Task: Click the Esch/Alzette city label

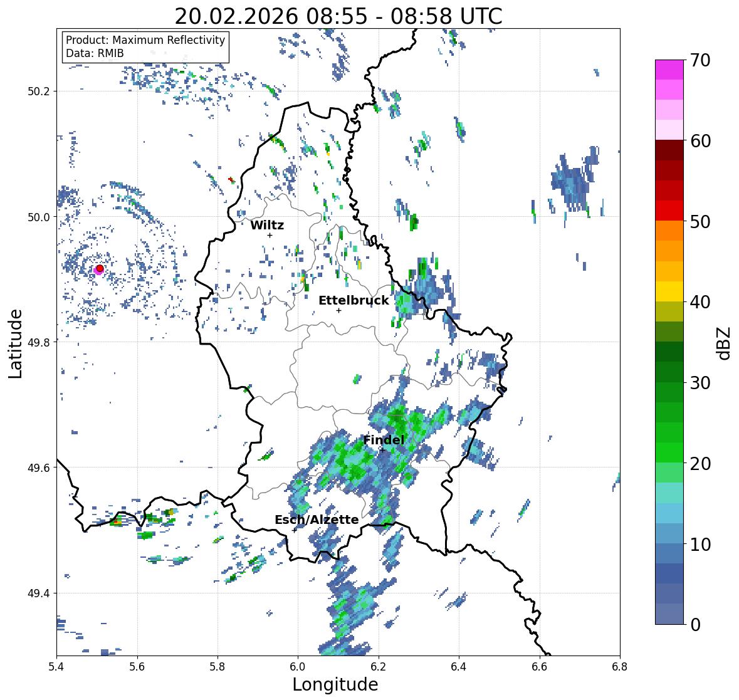Action: [317, 520]
